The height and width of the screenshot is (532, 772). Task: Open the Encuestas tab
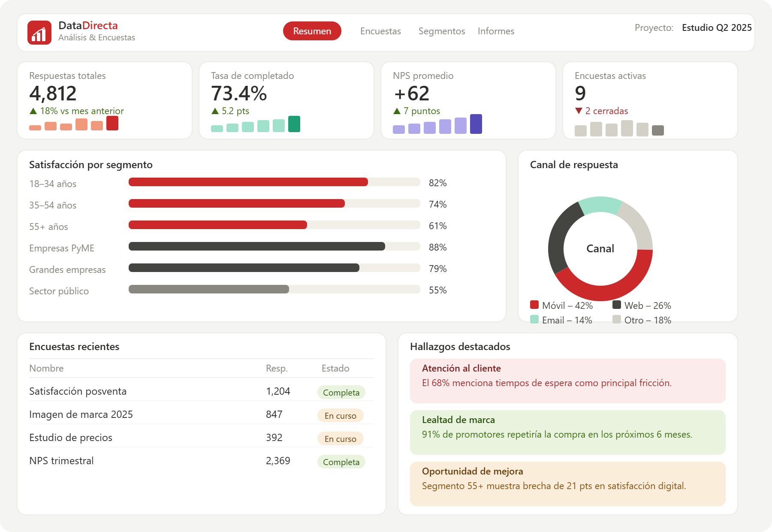(x=380, y=31)
